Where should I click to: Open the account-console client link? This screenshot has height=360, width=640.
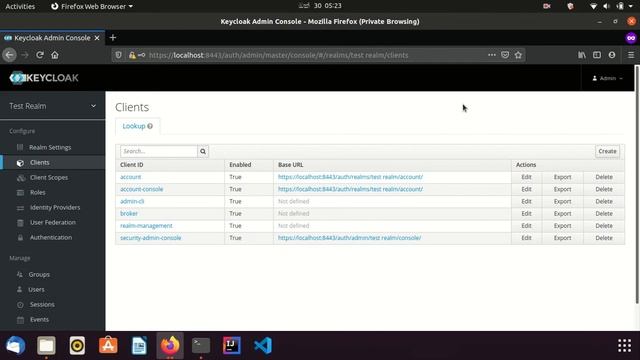click(x=141, y=189)
